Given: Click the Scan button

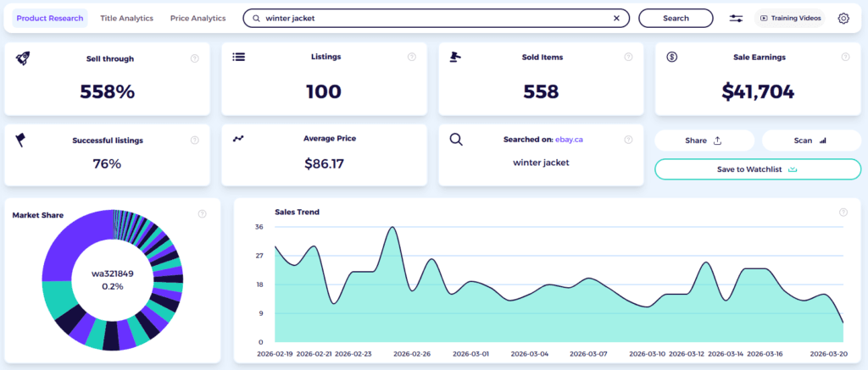Looking at the screenshot, I should 811,141.
